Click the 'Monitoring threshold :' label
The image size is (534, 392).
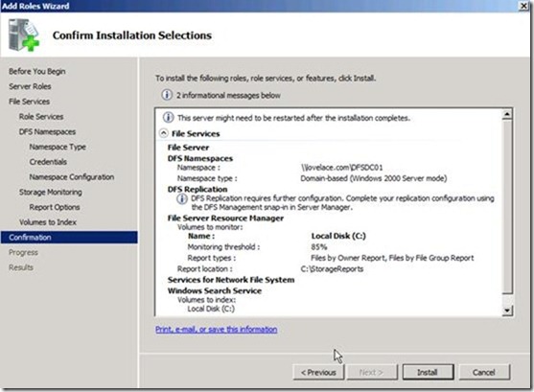(x=223, y=247)
